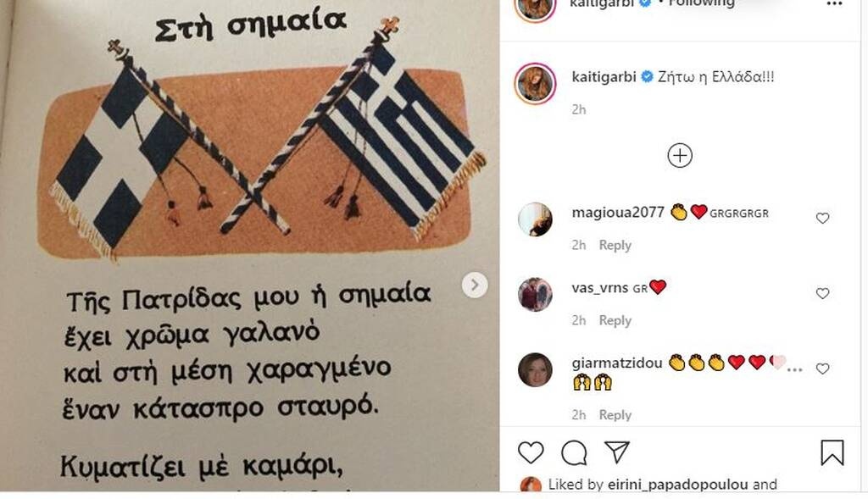Open the three-dot options menu
The image size is (868, 499).
tap(834, 4)
